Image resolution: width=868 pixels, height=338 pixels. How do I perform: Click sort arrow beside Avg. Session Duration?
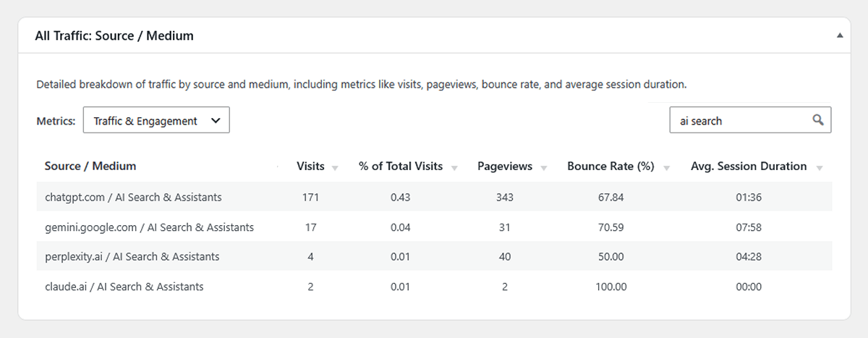(820, 168)
